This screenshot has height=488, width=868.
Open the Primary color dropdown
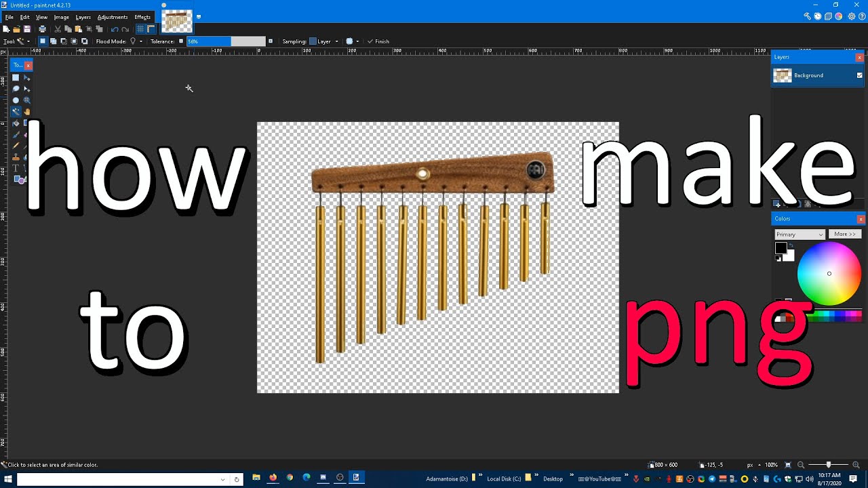(800, 235)
